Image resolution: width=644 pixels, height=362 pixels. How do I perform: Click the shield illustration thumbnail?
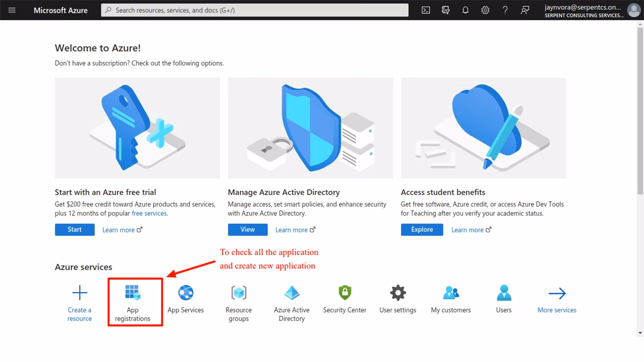[310, 128]
